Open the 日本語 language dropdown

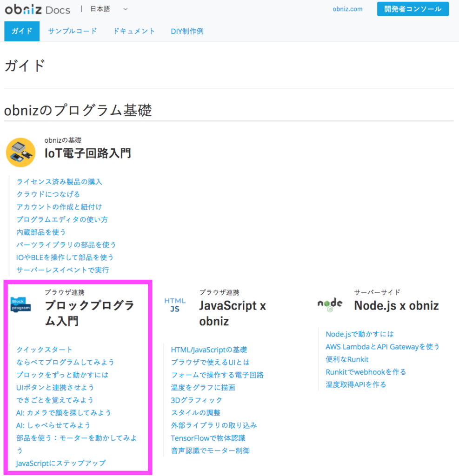(x=109, y=9)
